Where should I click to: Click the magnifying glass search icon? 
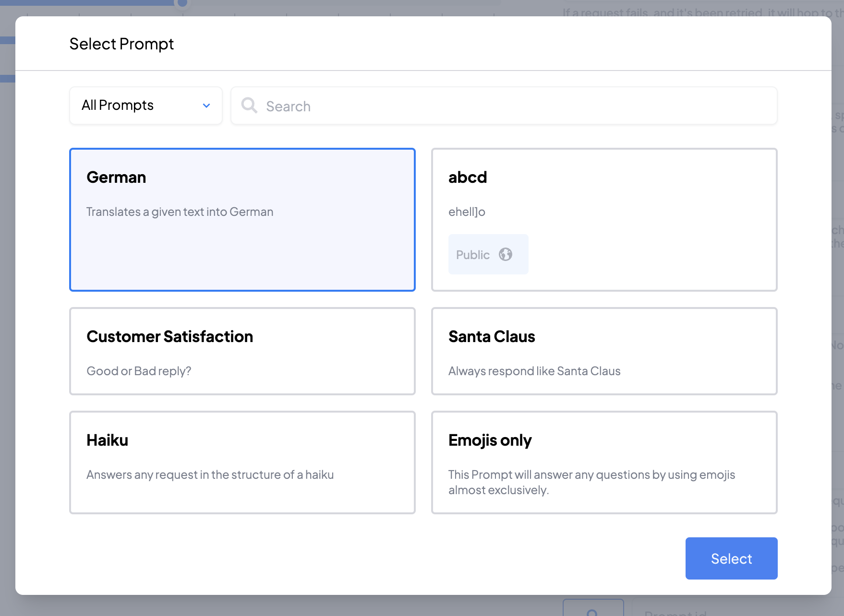(249, 105)
